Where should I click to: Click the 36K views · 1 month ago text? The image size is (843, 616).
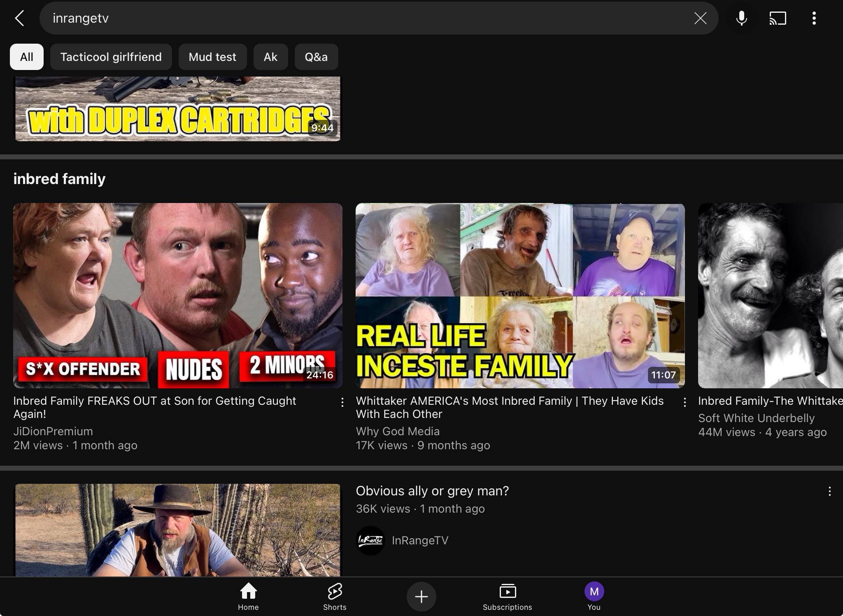click(x=420, y=509)
